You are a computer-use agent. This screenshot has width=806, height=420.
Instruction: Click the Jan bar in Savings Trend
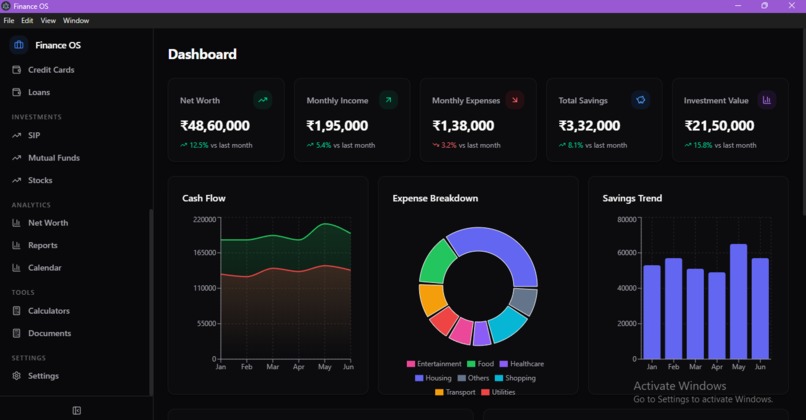[652, 312]
